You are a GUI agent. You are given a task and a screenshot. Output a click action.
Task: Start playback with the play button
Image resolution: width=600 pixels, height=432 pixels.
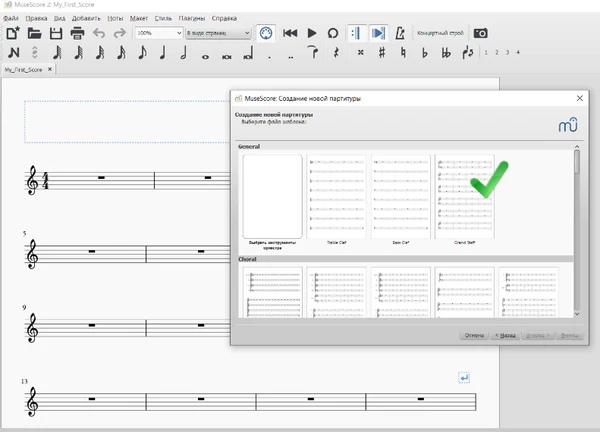[312, 33]
